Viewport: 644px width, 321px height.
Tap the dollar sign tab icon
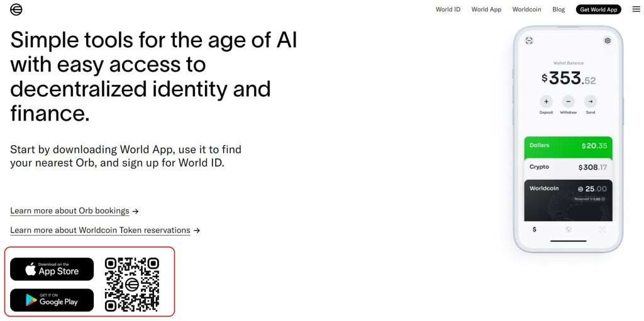(x=535, y=229)
